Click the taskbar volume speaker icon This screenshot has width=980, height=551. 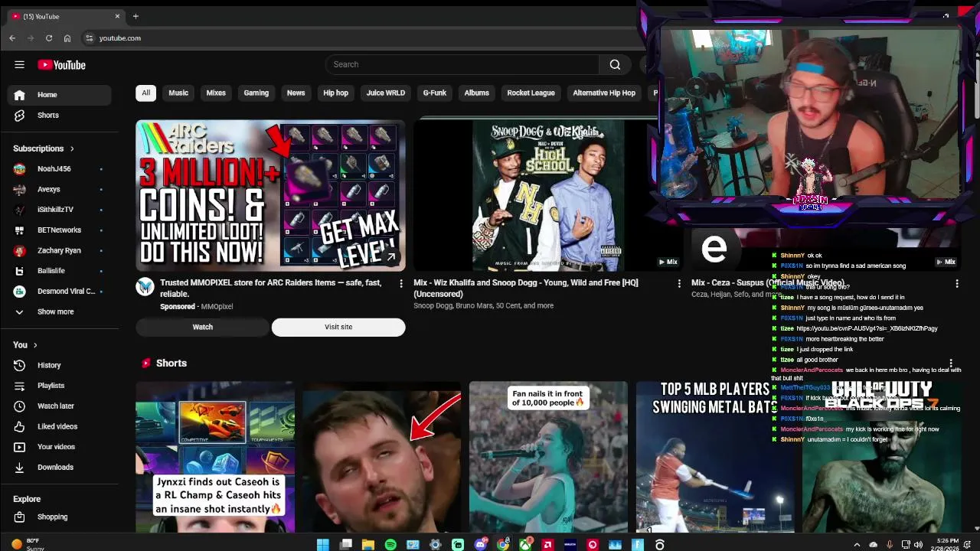[918, 545]
